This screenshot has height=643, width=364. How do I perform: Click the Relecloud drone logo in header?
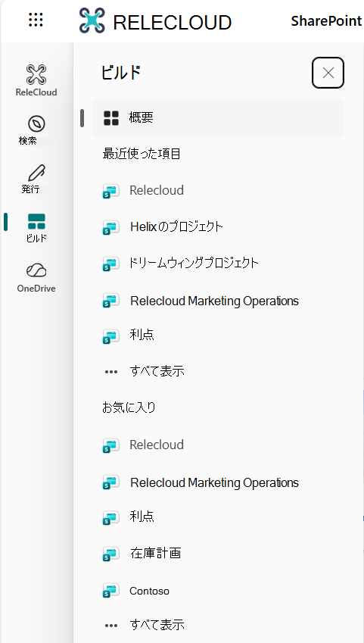pyautogui.click(x=92, y=20)
